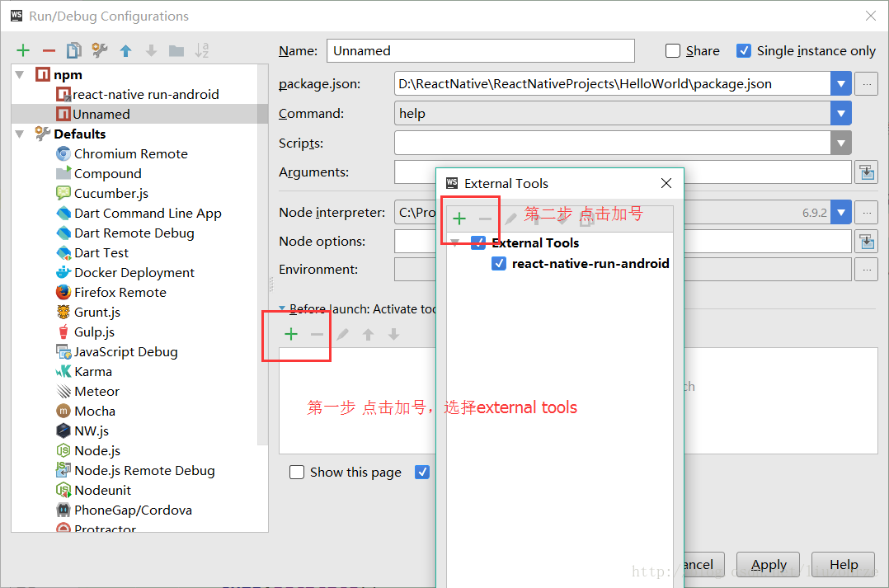Select PhoneGap/Cordova default configuration
The height and width of the screenshot is (588, 889).
[125, 510]
